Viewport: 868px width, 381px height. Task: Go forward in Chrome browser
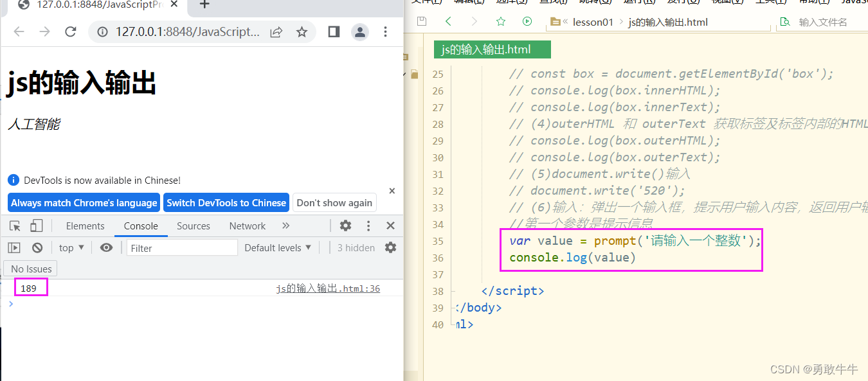44,31
